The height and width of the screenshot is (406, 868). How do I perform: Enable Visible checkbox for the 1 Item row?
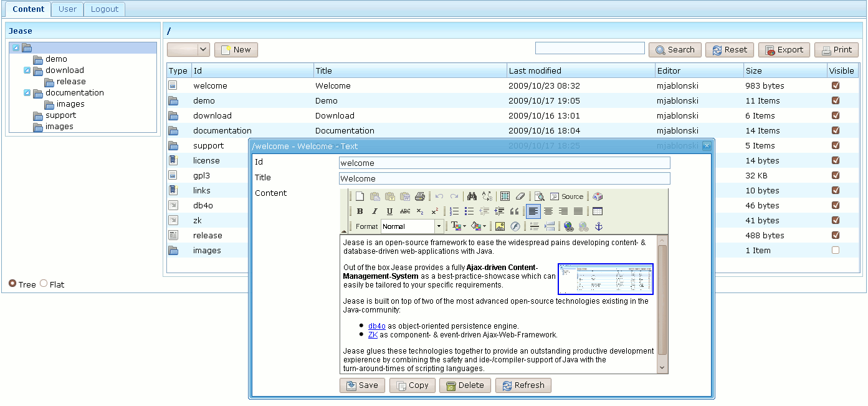point(836,250)
